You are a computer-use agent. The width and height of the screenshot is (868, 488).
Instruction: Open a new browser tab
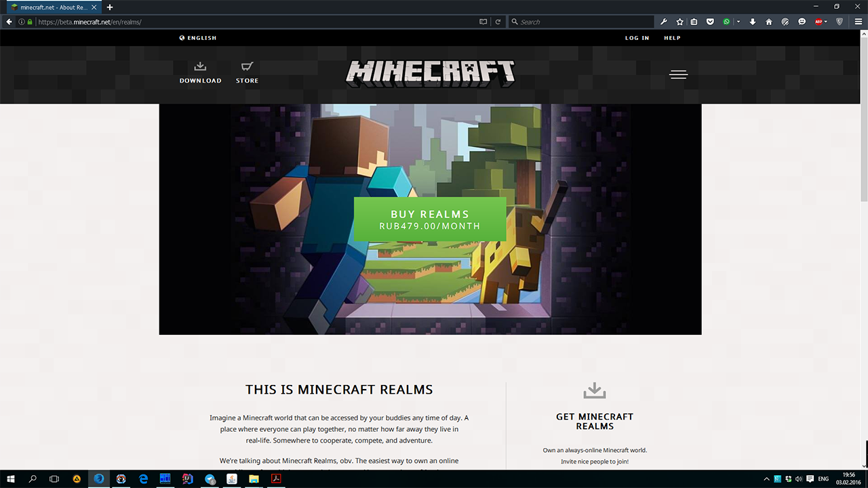click(110, 7)
